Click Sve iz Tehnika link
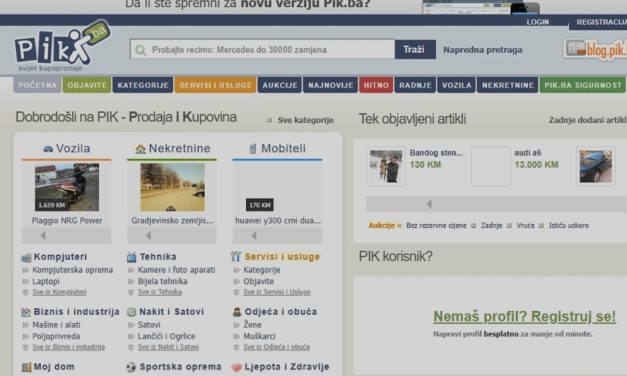 click(160, 292)
